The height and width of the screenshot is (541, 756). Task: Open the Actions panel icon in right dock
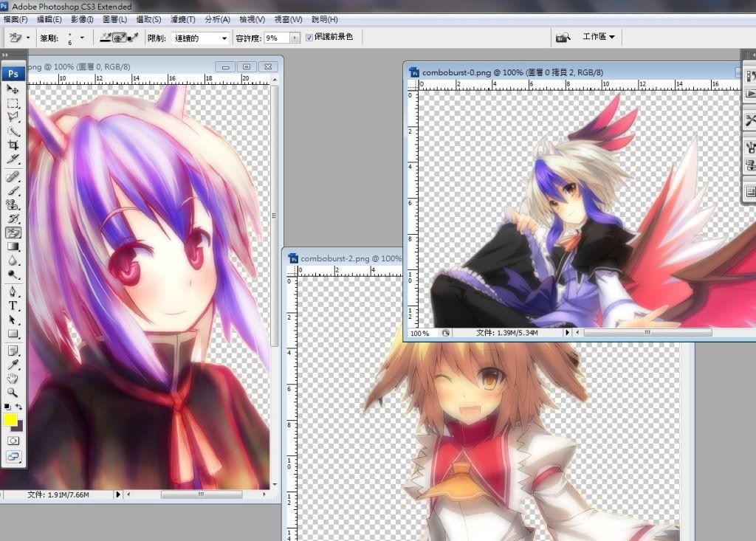point(750,93)
